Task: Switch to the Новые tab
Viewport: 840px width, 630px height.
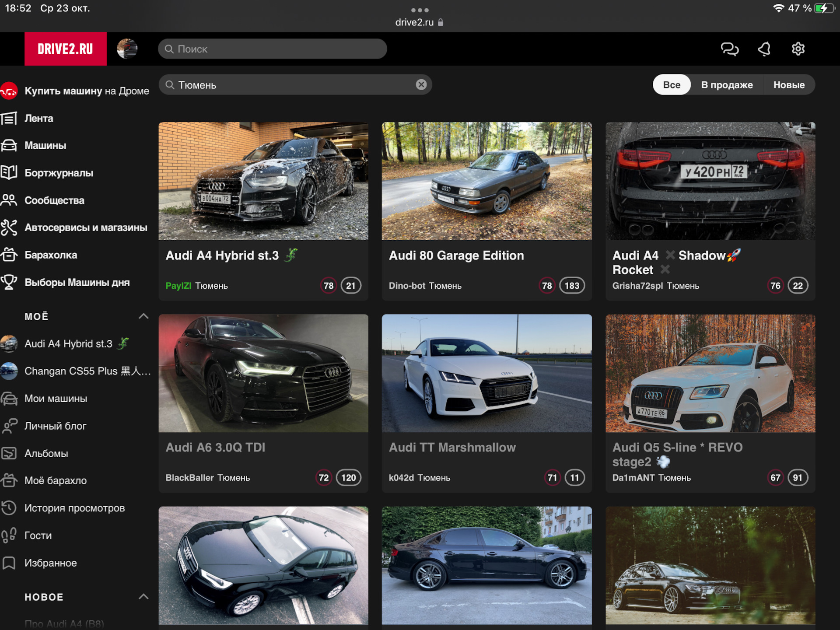Action: click(789, 84)
